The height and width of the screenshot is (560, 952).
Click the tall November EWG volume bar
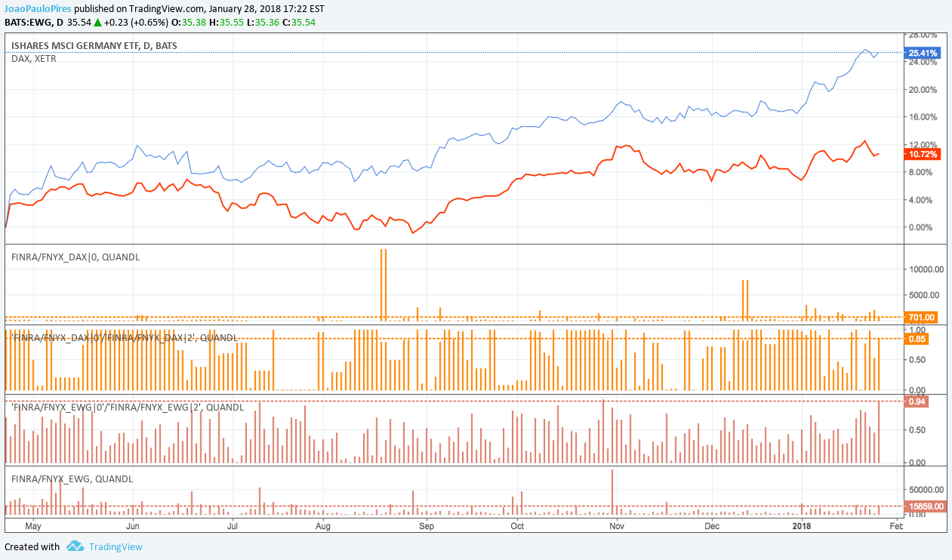pos(612,492)
